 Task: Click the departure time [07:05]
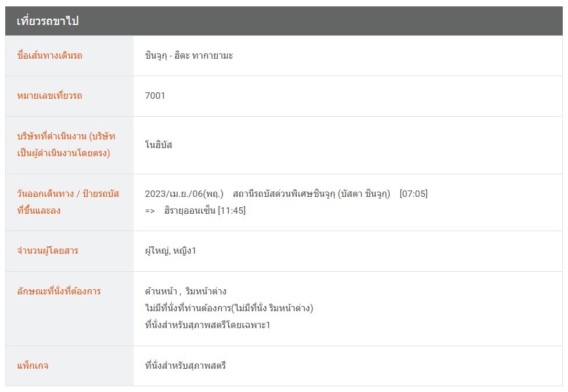(414, 193)
